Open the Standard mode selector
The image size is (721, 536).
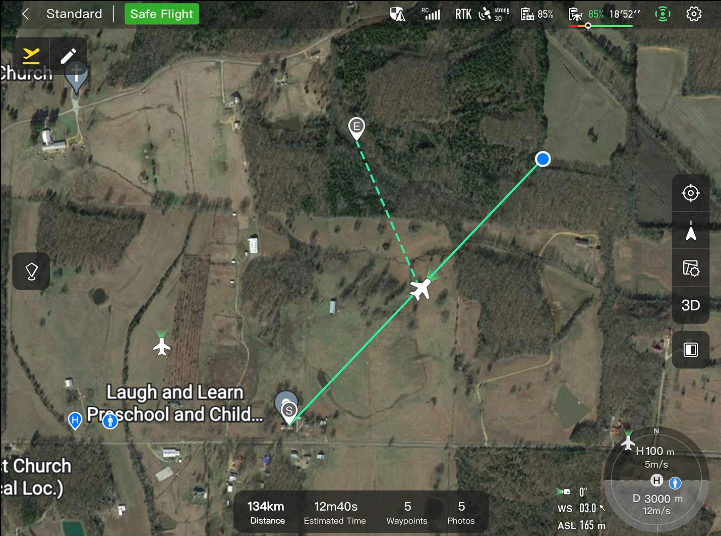click(x=74, y=14)
